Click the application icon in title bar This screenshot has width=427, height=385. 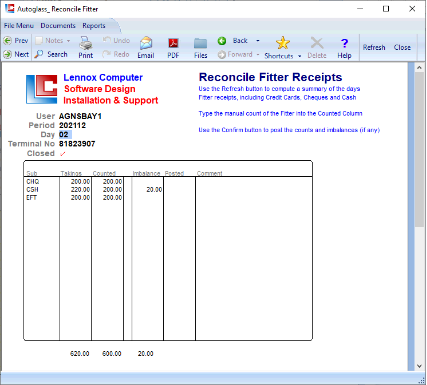[10, 9]
